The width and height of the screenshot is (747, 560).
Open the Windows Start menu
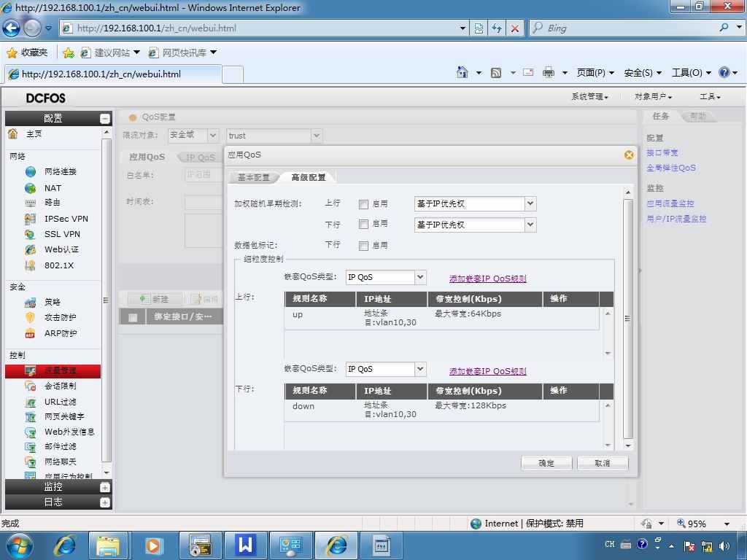coord(18,545)
